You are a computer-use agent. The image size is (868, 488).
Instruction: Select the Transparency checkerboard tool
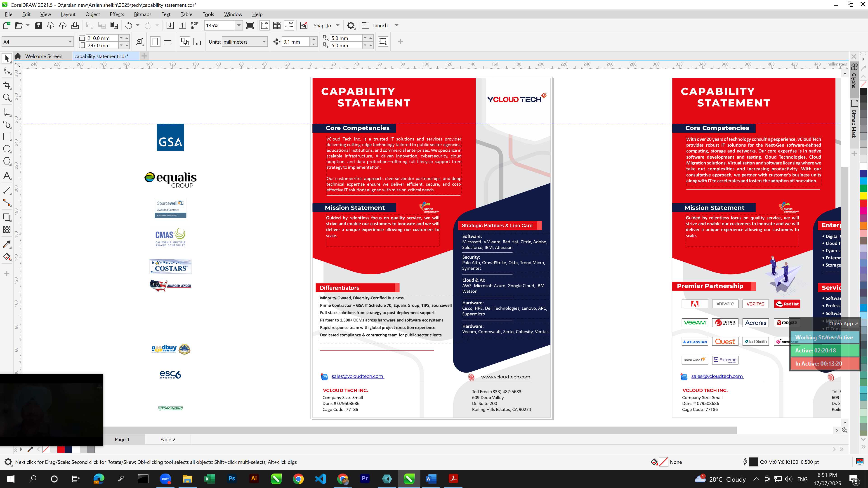(7, 230)
